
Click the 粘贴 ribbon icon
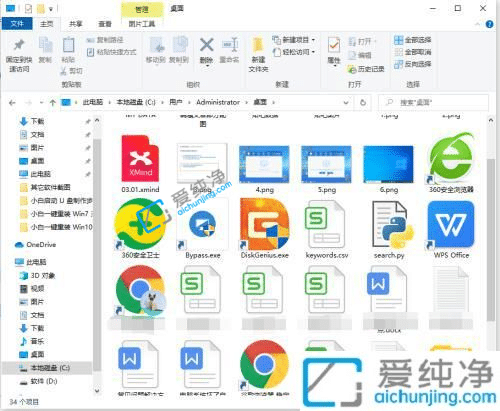click(68, 45)
